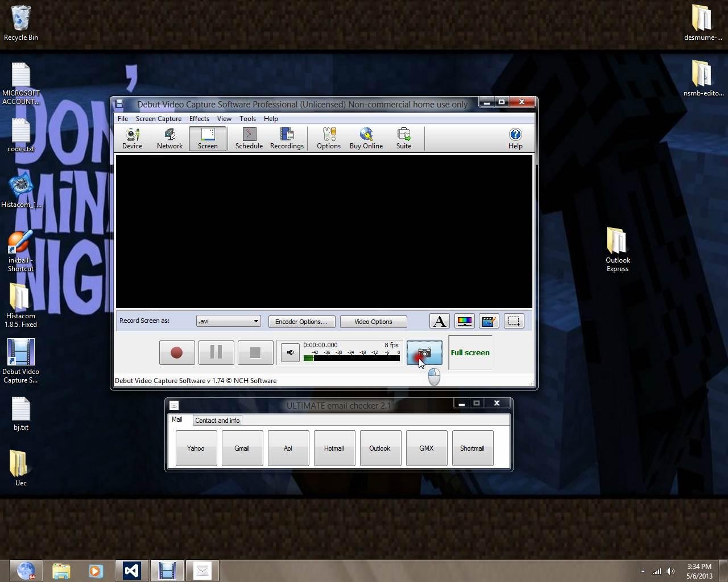Select the MICROSOFT ACCOUNT text file icon
The image size is (728, 582).
pos(21,84)
